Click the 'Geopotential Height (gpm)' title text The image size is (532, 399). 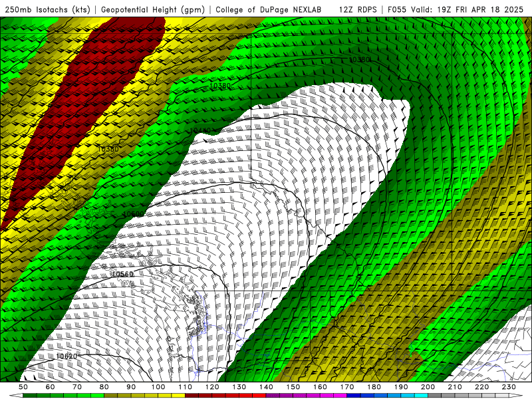point(153,10)
